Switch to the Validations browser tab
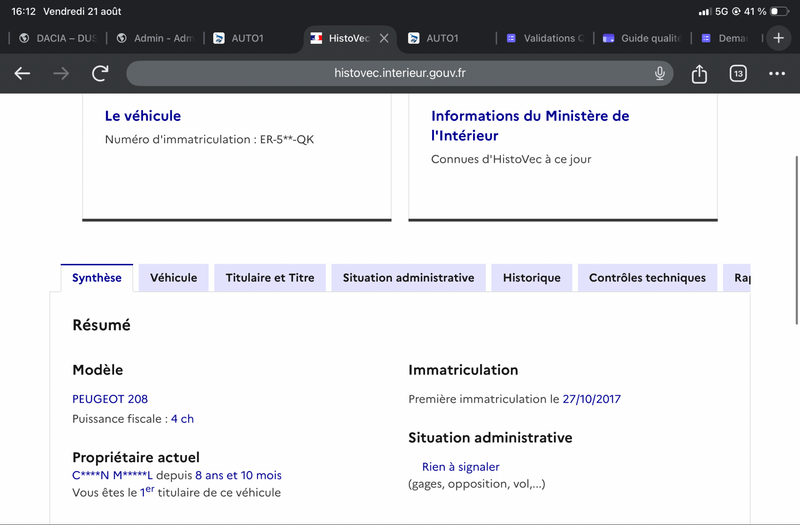Image resolution: width=800 pixels, height=525 pixels. click(545, 38)
